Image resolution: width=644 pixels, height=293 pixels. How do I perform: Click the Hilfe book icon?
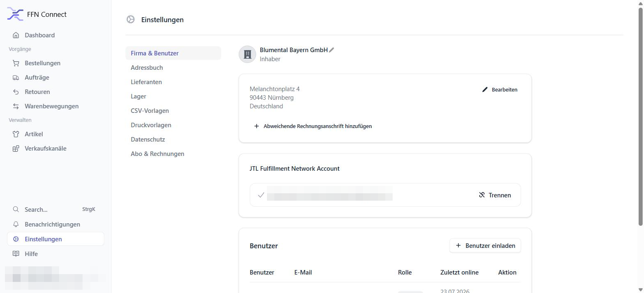[x=16, y=254]
